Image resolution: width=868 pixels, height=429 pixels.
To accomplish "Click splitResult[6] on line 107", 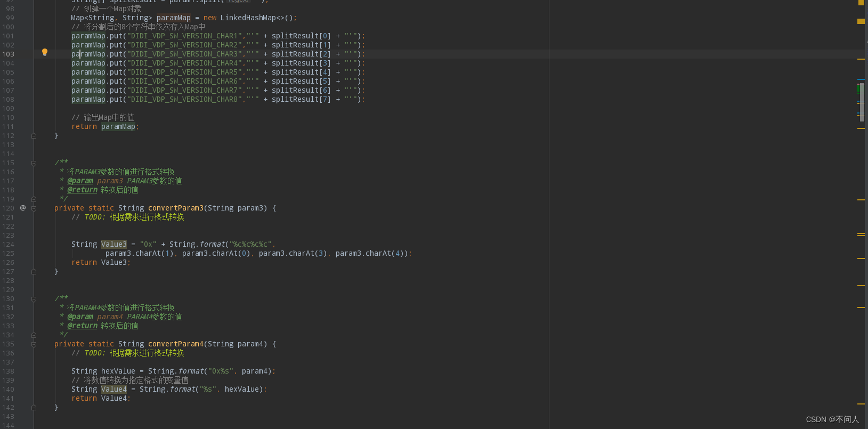I will click(302, 90).
